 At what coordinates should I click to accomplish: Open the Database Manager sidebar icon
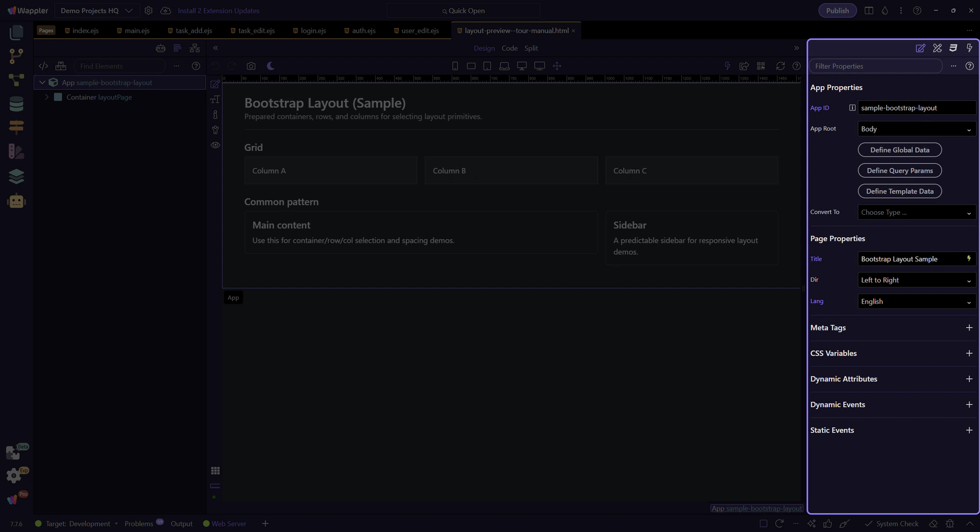[x=16, y=104]
